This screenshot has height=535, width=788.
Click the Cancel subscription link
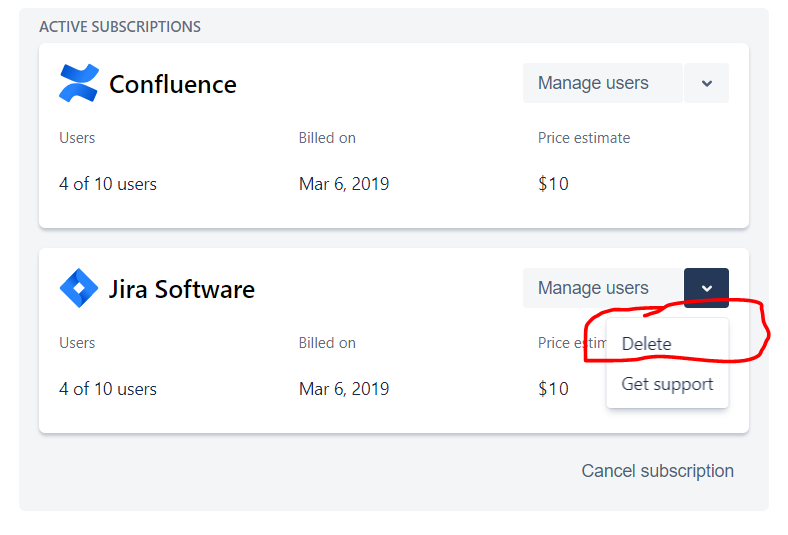(x=657, y=471)
